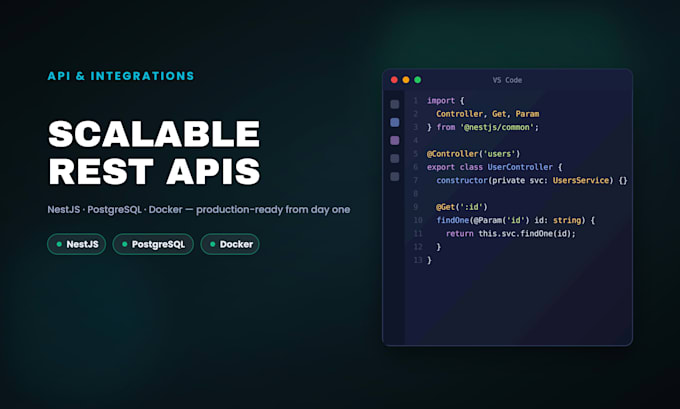680x409 pixels.
Task: Click the '@nestjs/common' import string
Action: point(497,127)
